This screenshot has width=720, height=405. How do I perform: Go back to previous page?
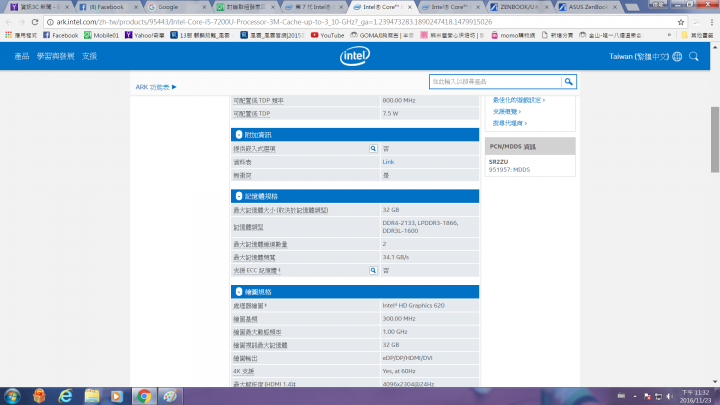(x=9, y=22)
